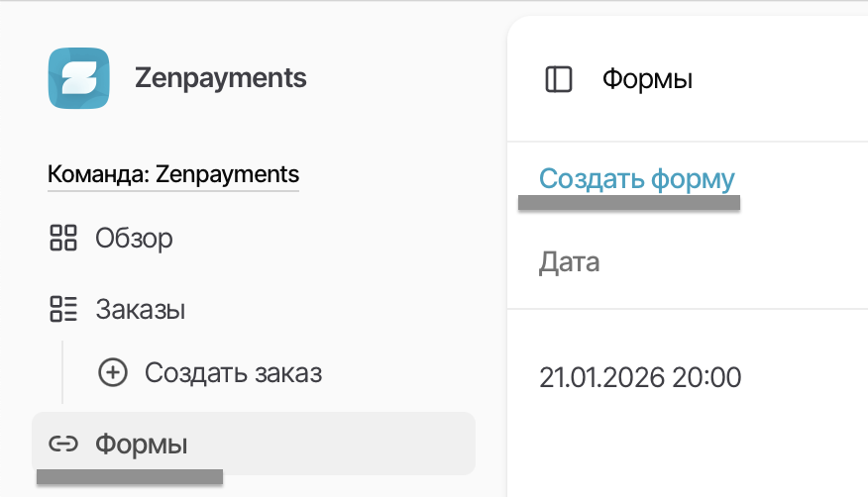Select the Создать заказ submenu label

[x=233, y=372]
